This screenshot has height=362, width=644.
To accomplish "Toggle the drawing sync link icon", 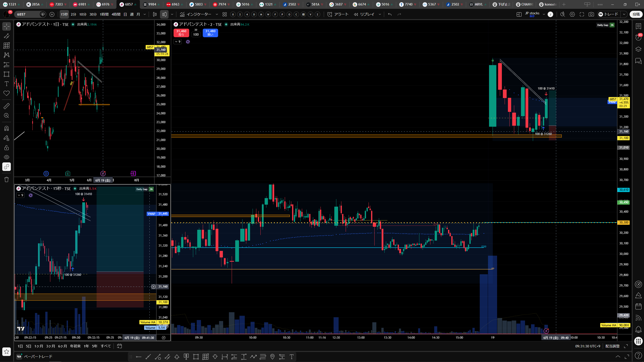I will click(x=7, y=167).
